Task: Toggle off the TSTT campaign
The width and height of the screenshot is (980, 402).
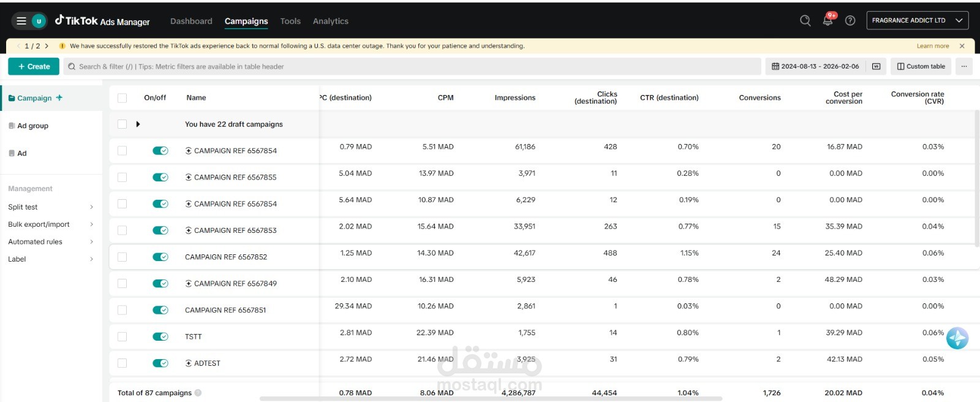Action: pos(160,336)
